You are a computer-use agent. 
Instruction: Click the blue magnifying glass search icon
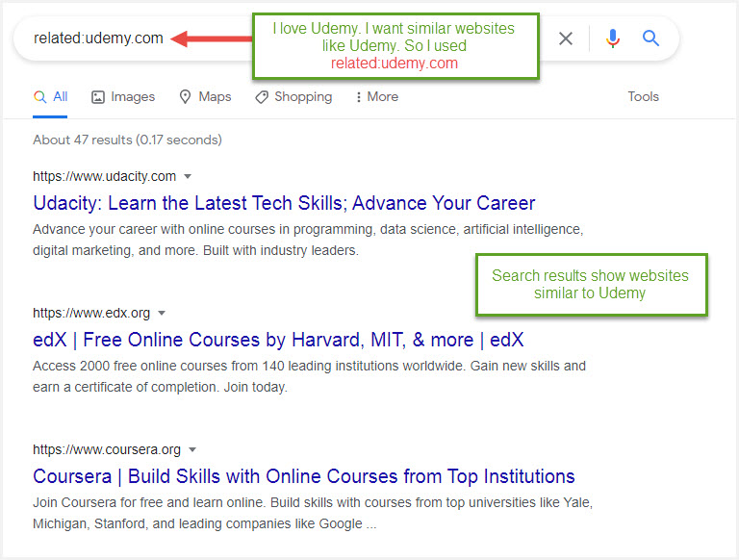pos(651,38)
